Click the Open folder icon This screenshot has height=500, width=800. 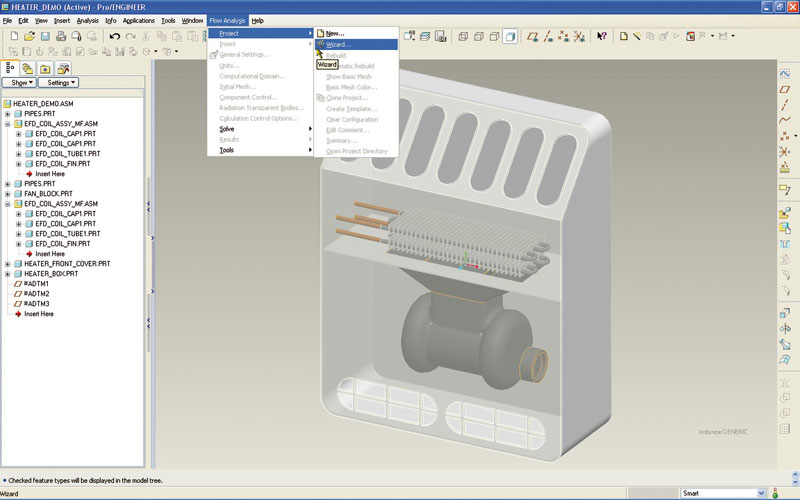(x=30, y=36)
